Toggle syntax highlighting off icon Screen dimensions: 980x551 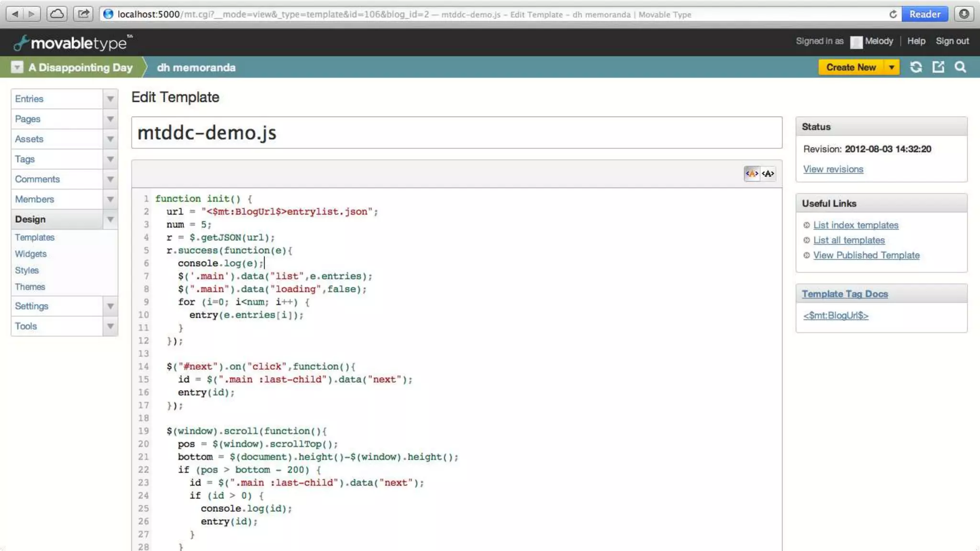pyautogui.click(x=768, y=174)
